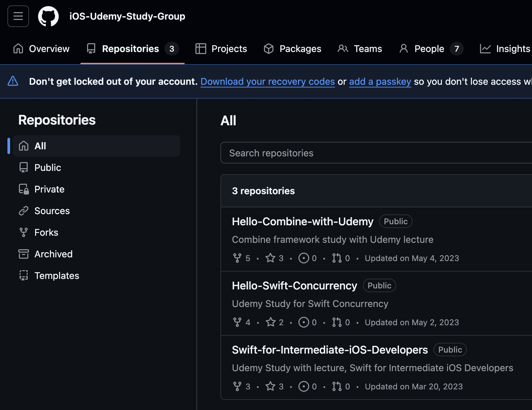Click the Templates dashed icon in sidebar
Screen dimensions: 532x410
24,276
